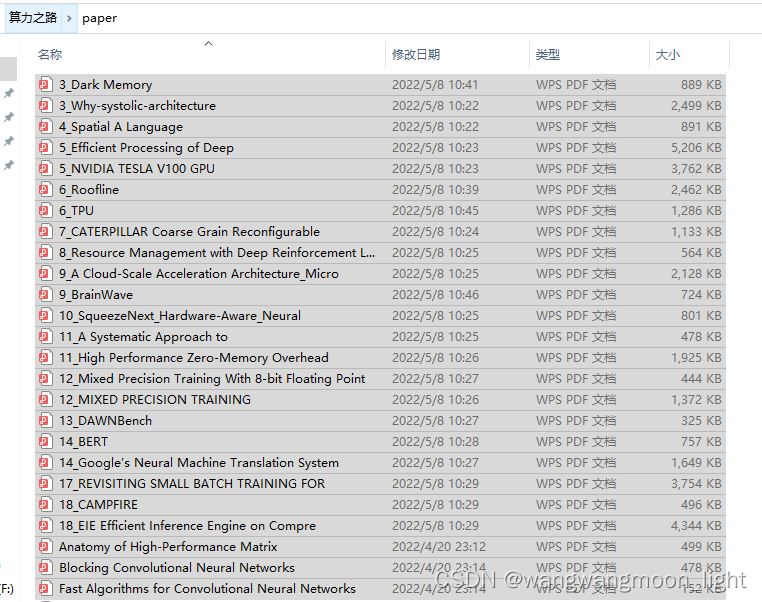Click the PDF icon of 17_REVISITING SMALL BATCH
The width and height of the screenshot is (762, 602).
tap(45, 483)
